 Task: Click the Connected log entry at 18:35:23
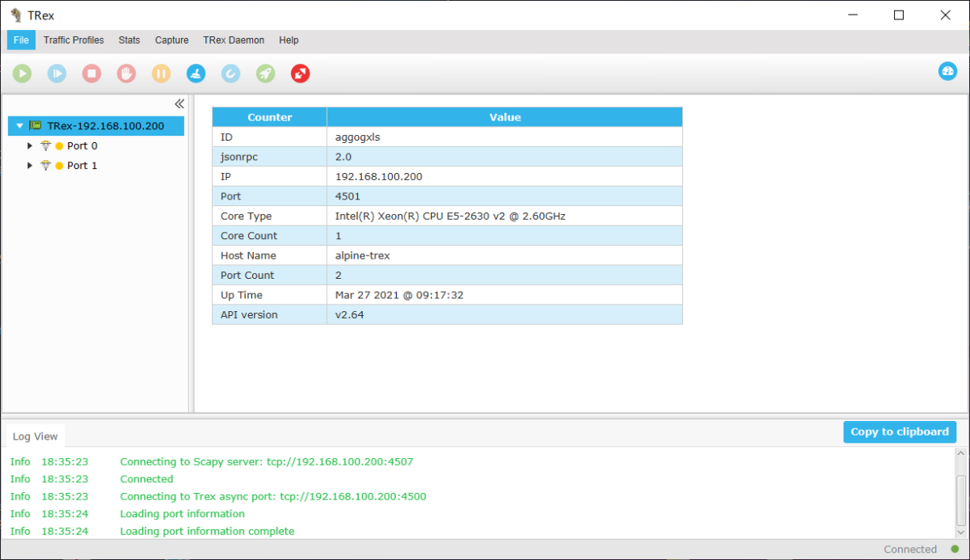click(146, 479)
